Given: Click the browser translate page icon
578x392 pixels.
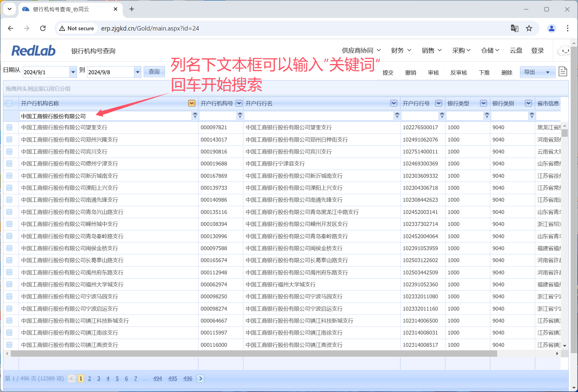Looking at the screenshot, I should (x=515, y=28).
